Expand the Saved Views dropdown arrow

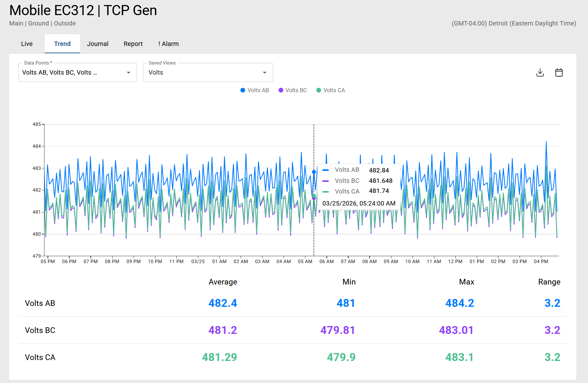[265, 73]
